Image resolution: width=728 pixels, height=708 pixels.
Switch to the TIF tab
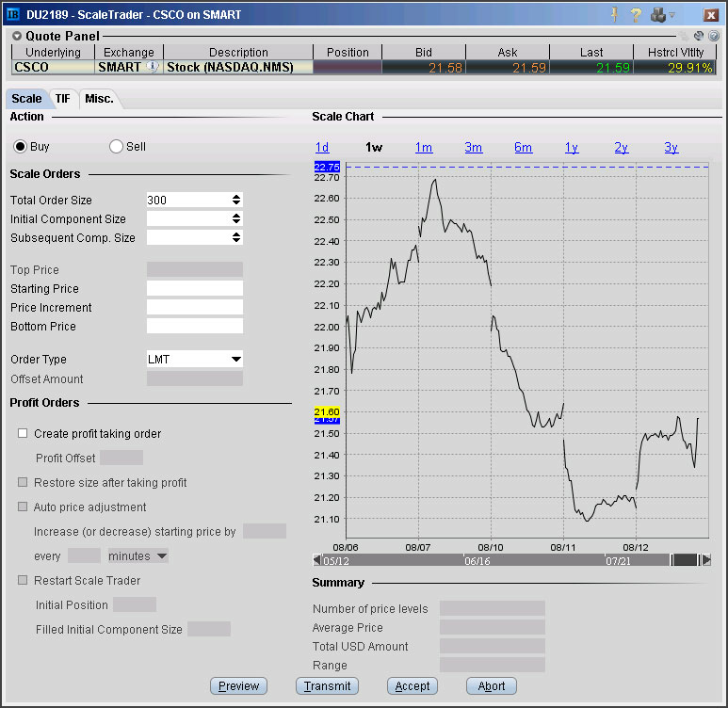(63, 99)
